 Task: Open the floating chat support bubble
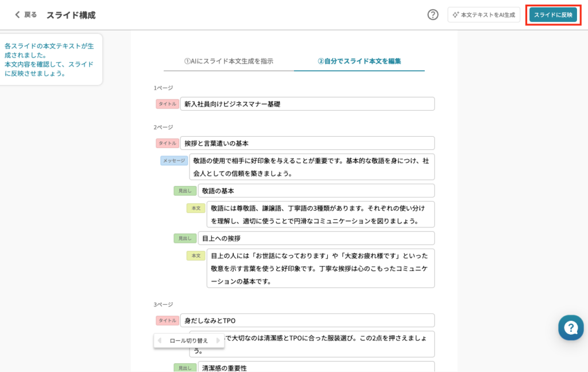click(x=570, y=327)
